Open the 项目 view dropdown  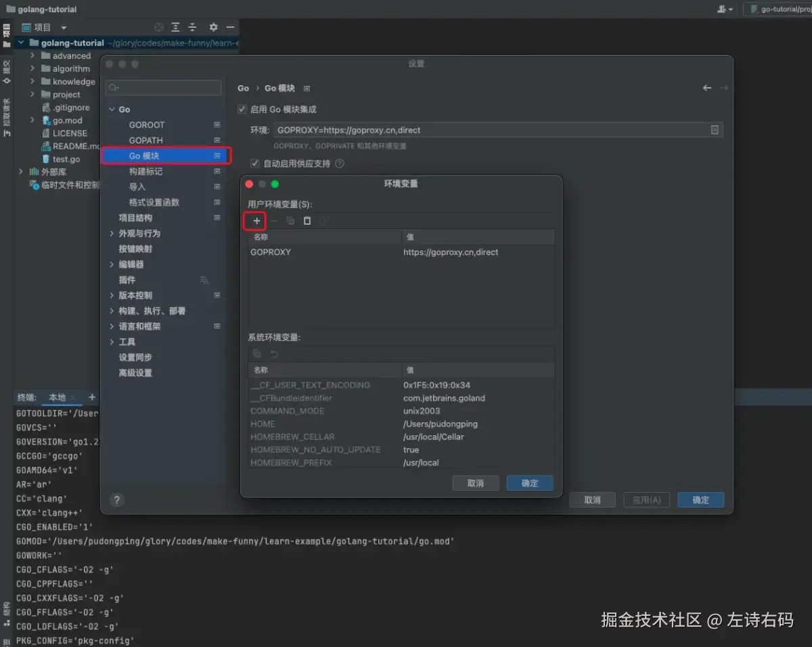(64, 28)
